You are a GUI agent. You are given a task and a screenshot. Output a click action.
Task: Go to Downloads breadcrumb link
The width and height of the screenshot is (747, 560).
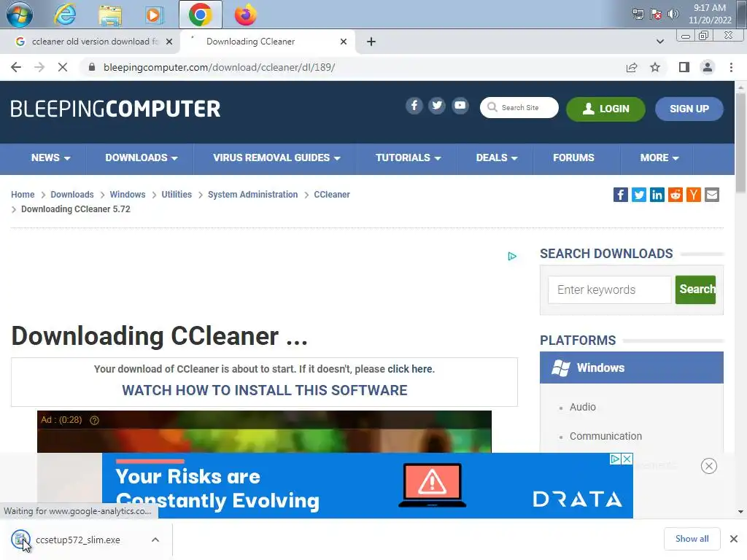coord(72,194)
